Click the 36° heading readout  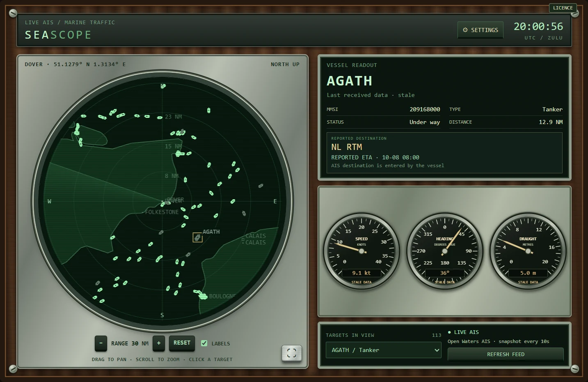click(445, 273)
